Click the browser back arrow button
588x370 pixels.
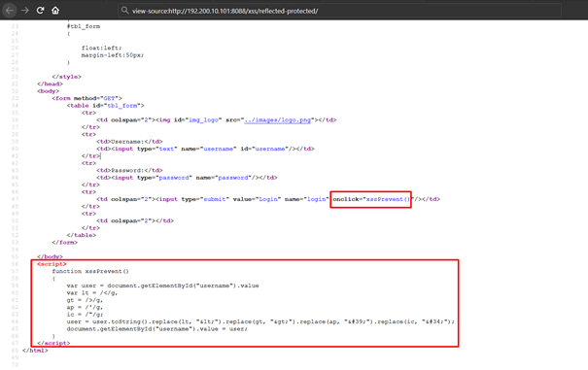pos(10,11)
